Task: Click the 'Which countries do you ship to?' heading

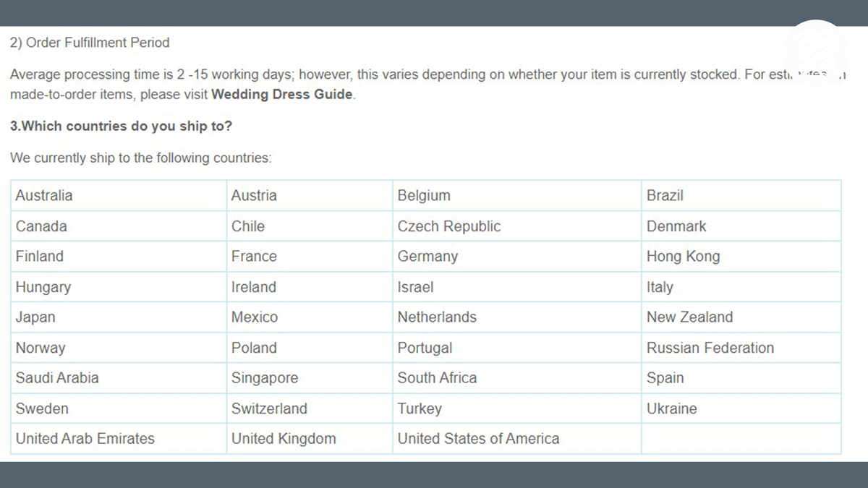Action: [121, 126]
